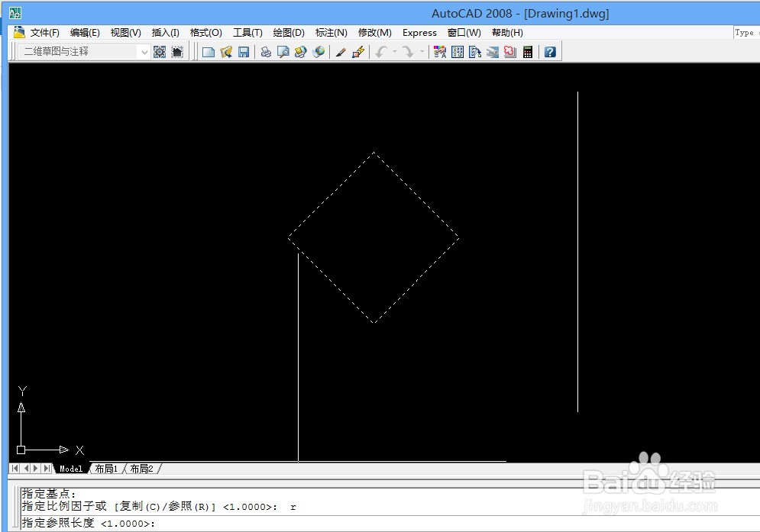The width and height of the screenshot is (760, 532).
Task: Click the tall vertical line at right
Action: (x=577, y=252)
